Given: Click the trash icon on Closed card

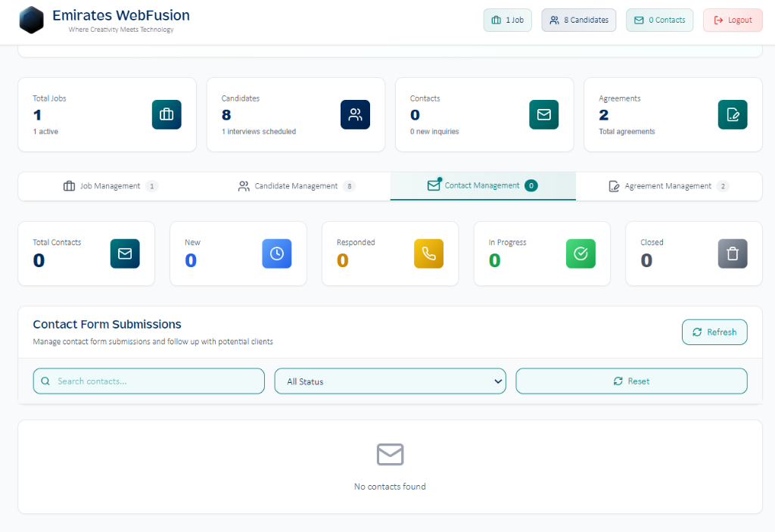Looking at the screenshot, I should pos(733,254).
